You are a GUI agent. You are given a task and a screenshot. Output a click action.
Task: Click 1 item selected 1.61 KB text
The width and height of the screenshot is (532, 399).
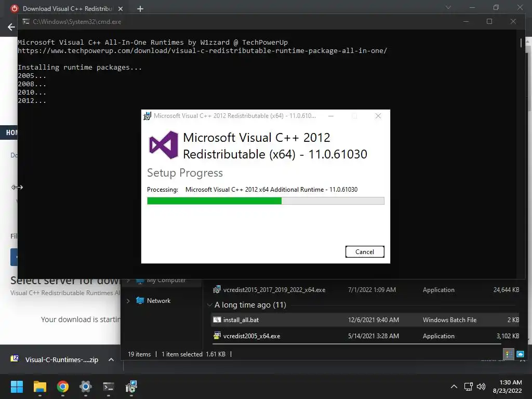193,354
